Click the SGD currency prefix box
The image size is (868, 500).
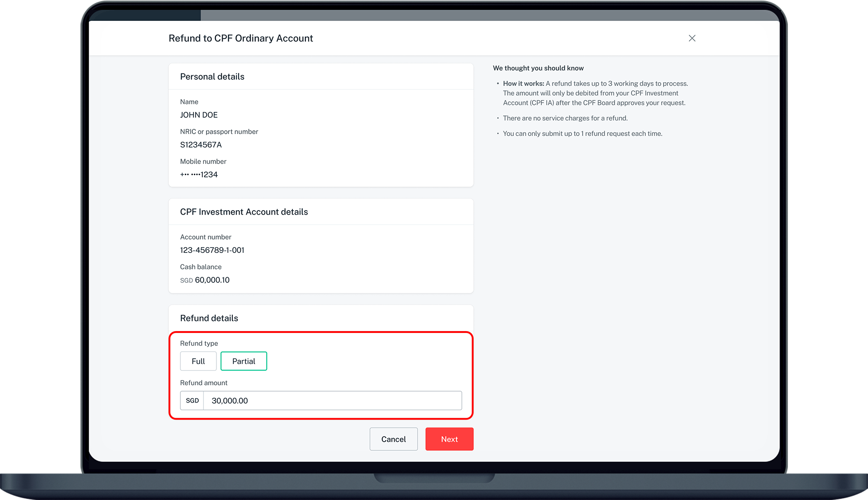[192, 400]
